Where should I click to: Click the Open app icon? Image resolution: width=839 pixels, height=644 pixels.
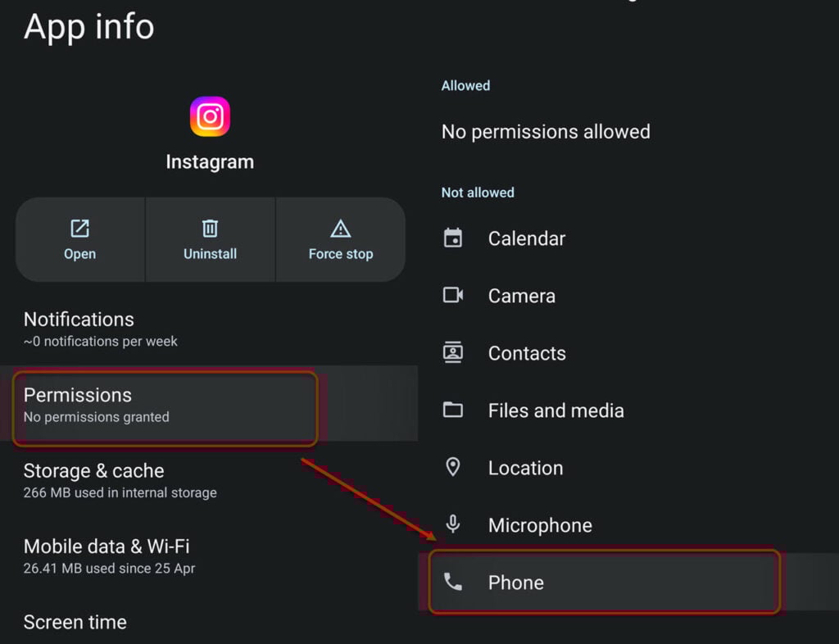(x=79, y=229)
